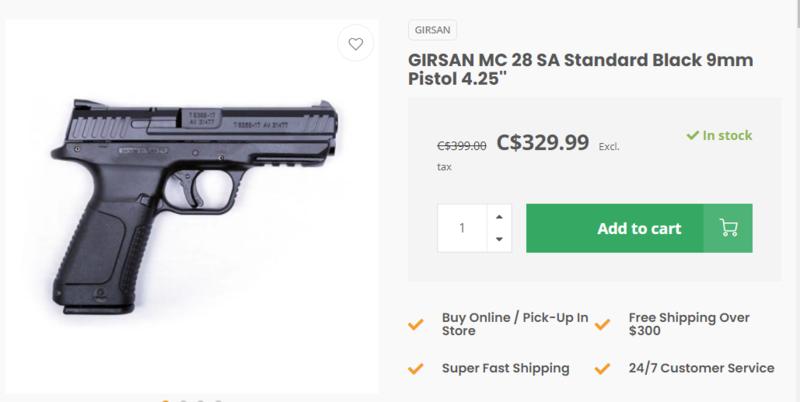Click checkmark beside Super Fast Shipping
800x402 pixels.
(415, 368)
